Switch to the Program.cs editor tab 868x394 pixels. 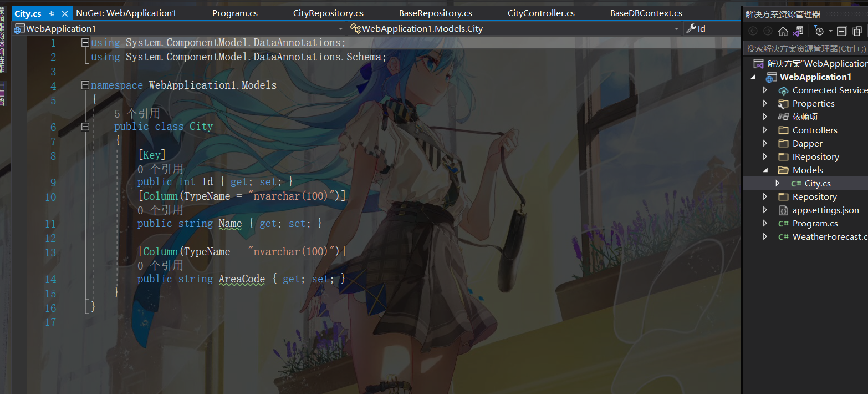click(x=234, y=12)
